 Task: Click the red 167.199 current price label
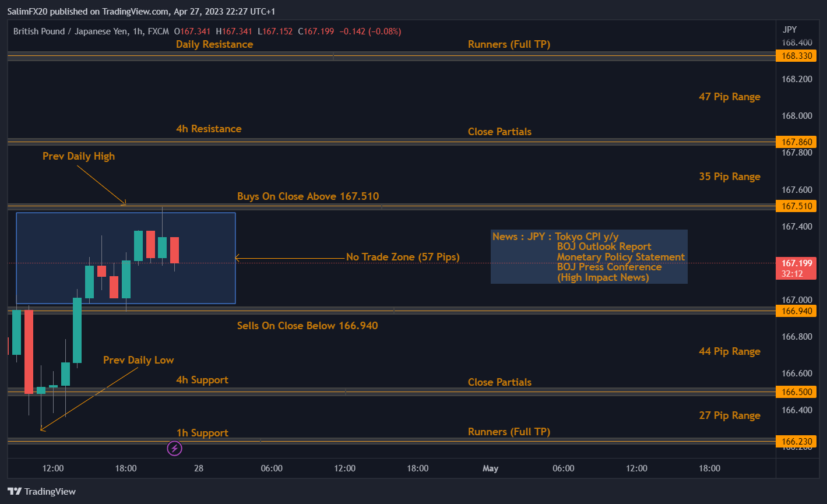tap(796, 263)
